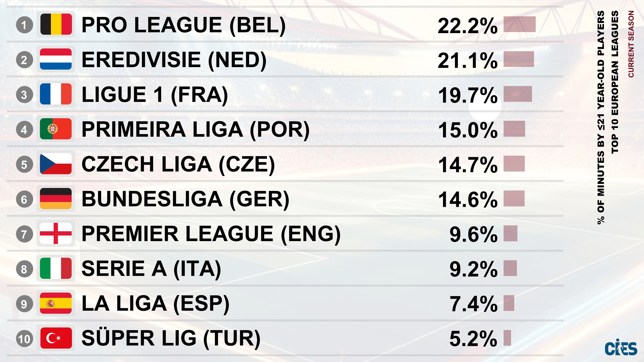Click the Germany flag icon
This screenshot has width=644, height=362.
coord(56,199)
